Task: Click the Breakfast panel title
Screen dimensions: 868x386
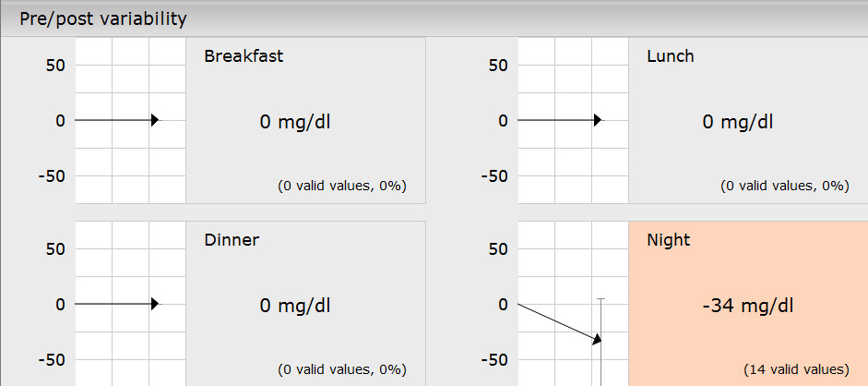Action: [x=244, y=55]
